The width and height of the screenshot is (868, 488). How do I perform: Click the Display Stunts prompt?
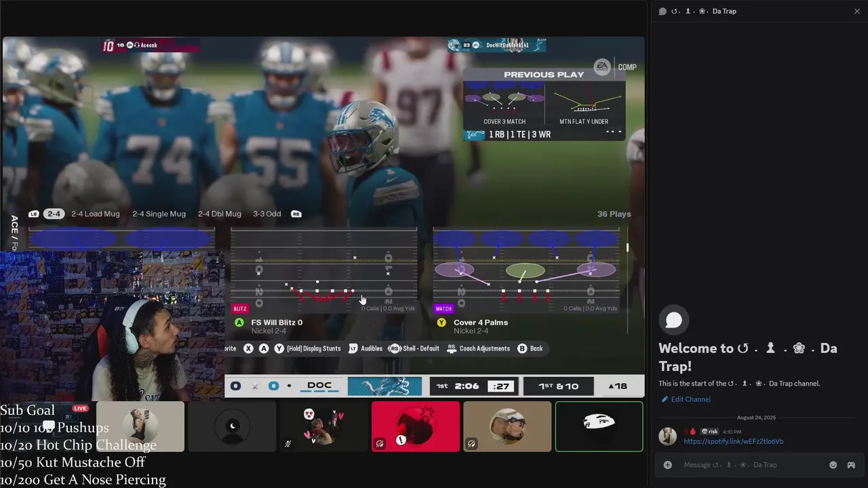(x=314, y=348)
